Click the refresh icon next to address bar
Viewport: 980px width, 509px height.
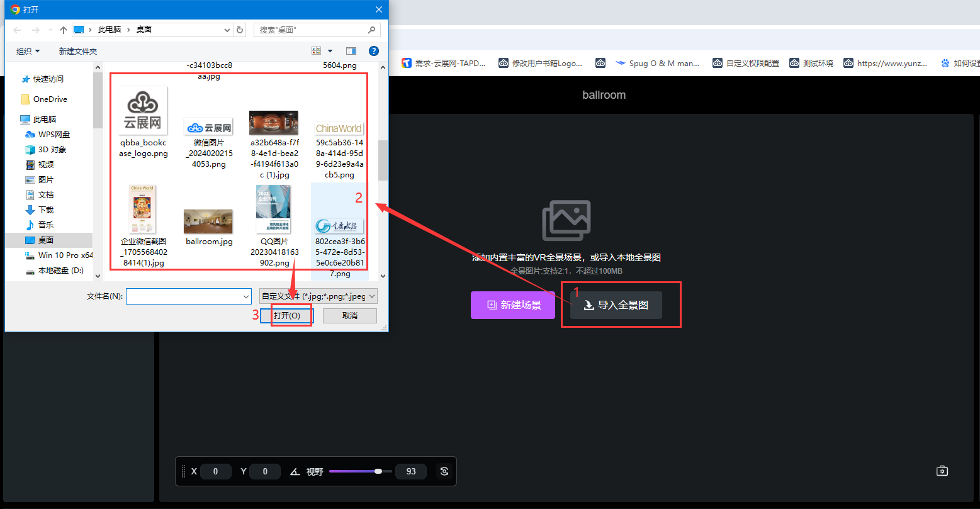tap(239, 30)
